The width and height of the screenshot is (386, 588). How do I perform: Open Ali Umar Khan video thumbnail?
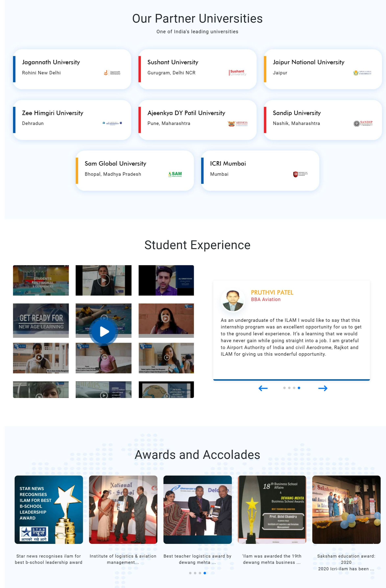tap(166, 280)
